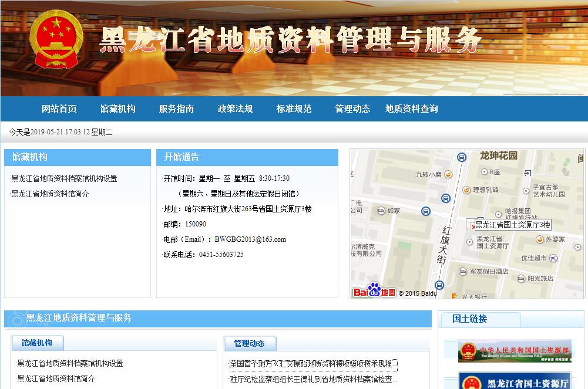Select 管理动态 in the blue navigation bar
Viewport: 588px width, 389px height.
352,109
